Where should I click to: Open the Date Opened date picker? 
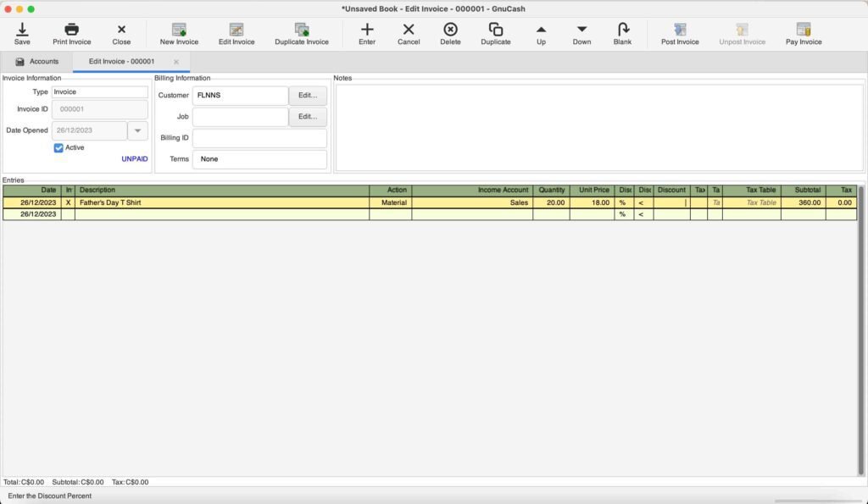tap(137, 130)
